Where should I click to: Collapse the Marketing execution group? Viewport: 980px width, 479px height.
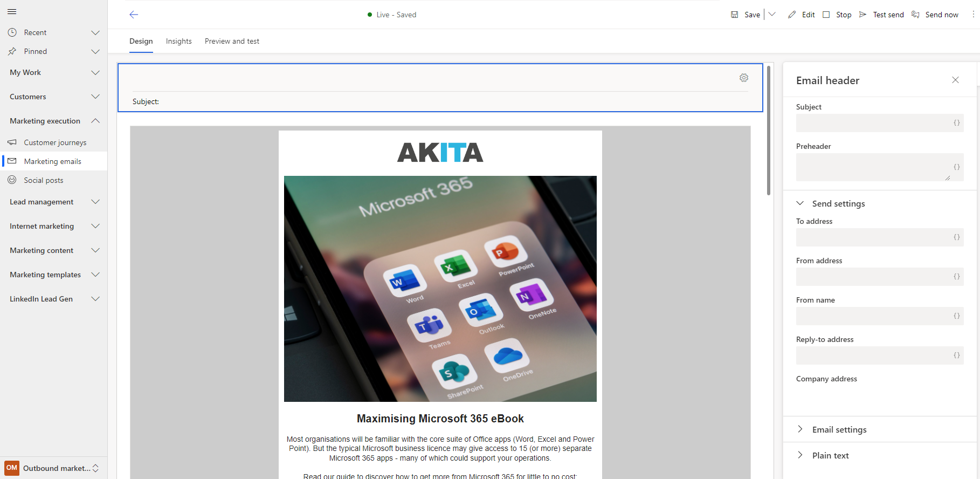(95, 121)
